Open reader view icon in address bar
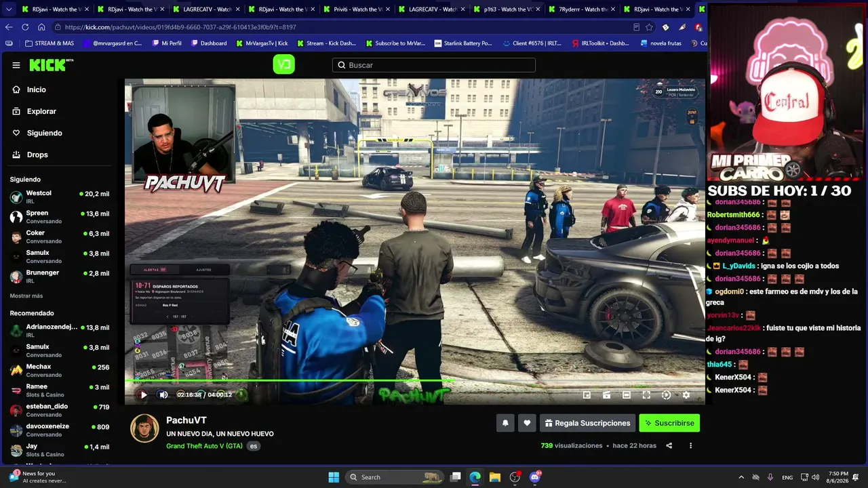 [636, 27]
